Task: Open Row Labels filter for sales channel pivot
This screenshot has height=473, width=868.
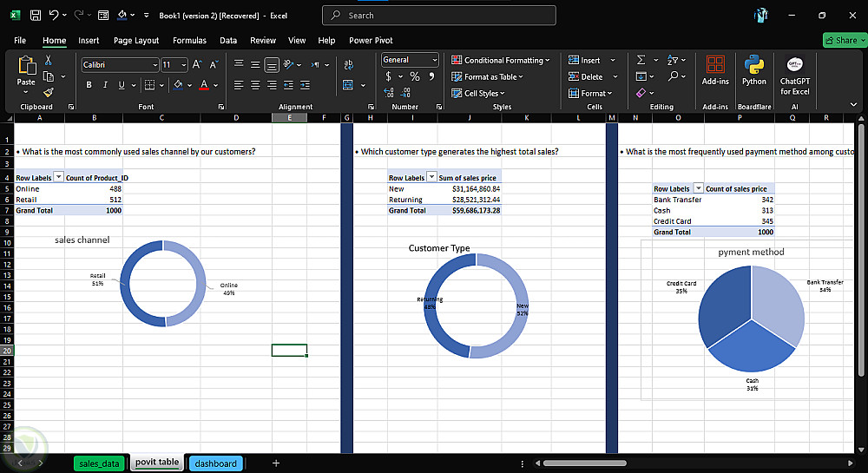Action: click(58, 177)
